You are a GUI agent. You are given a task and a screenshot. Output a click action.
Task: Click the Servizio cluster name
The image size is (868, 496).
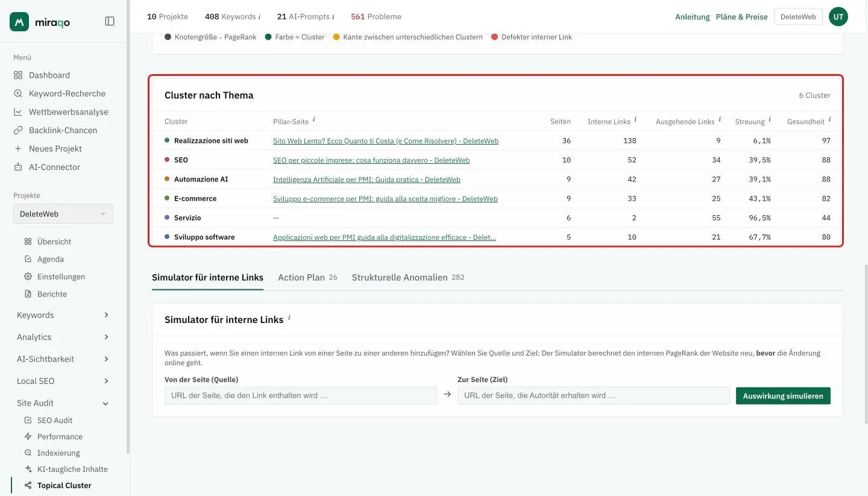187,218
